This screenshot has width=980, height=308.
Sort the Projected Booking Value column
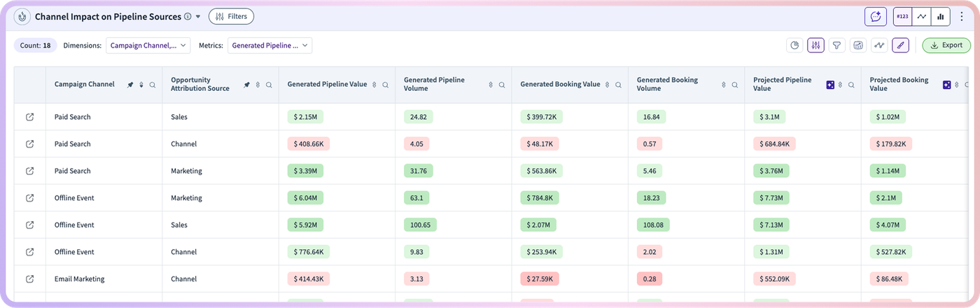[957, 85]
